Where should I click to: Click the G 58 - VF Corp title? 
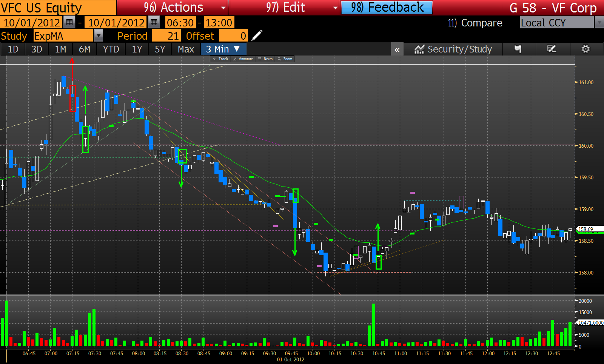553,8
